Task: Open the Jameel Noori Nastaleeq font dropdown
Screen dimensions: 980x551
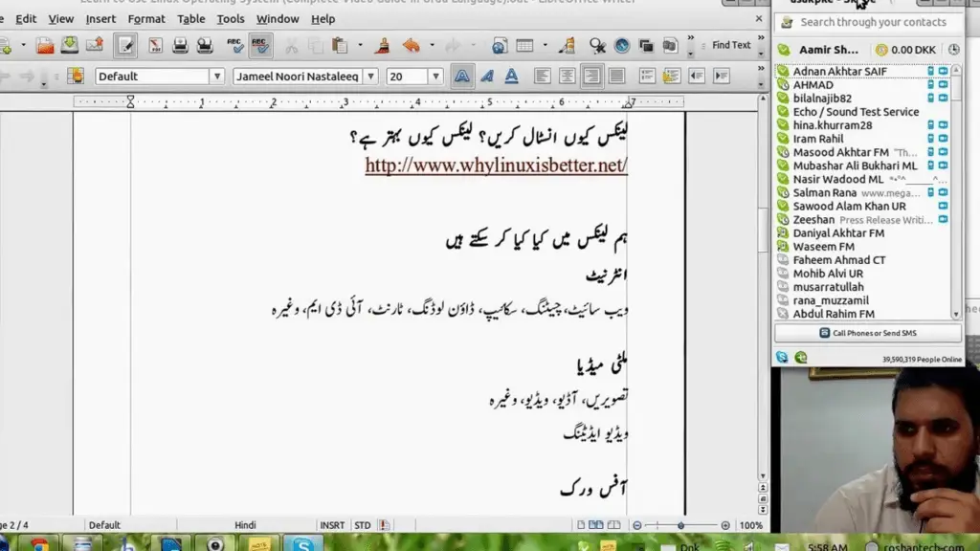Action: 370,77
